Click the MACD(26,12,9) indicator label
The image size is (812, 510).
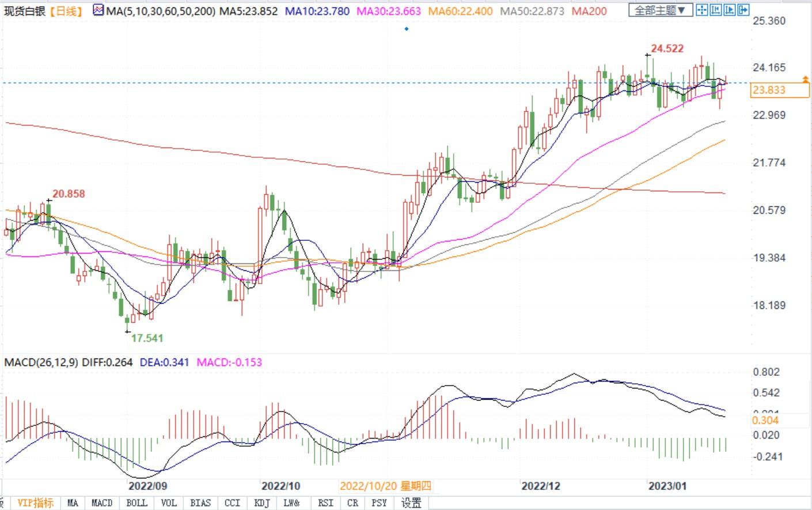[40, 362]
